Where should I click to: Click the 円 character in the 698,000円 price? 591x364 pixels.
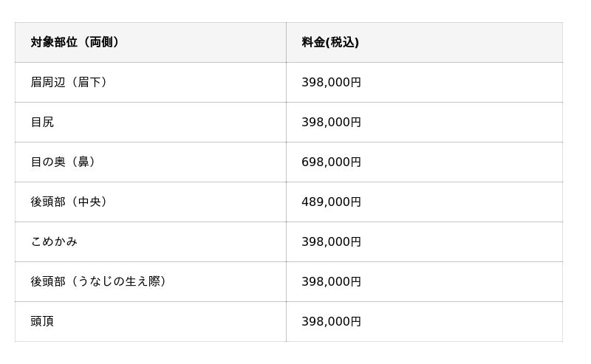pos(355,162)
